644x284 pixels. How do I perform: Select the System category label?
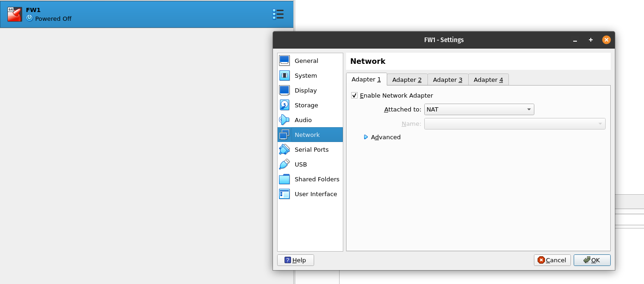pyautogui.click(x=306, y=75)
